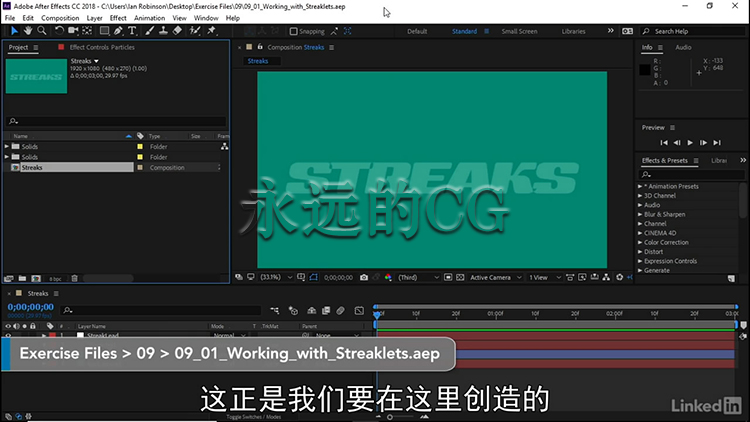
Task: Switch to the Small Screen workspace
Action: point(519,32)
